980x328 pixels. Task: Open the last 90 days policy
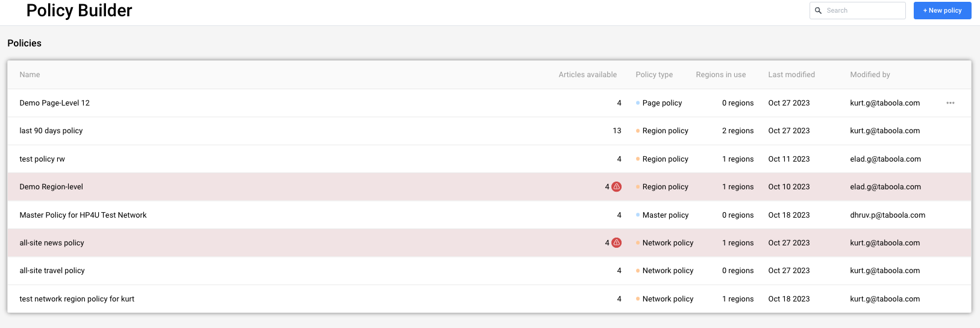coord(51,131)
